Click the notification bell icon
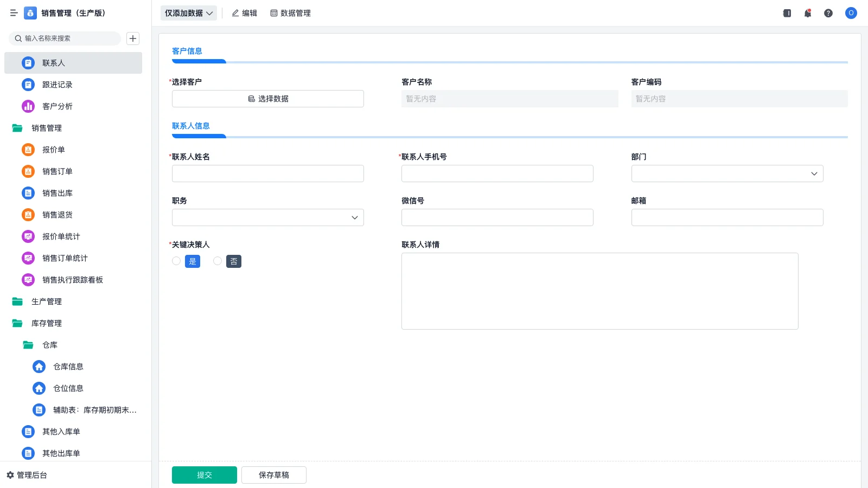The width and height of the screenshot is (868, 488). point(807,13)
